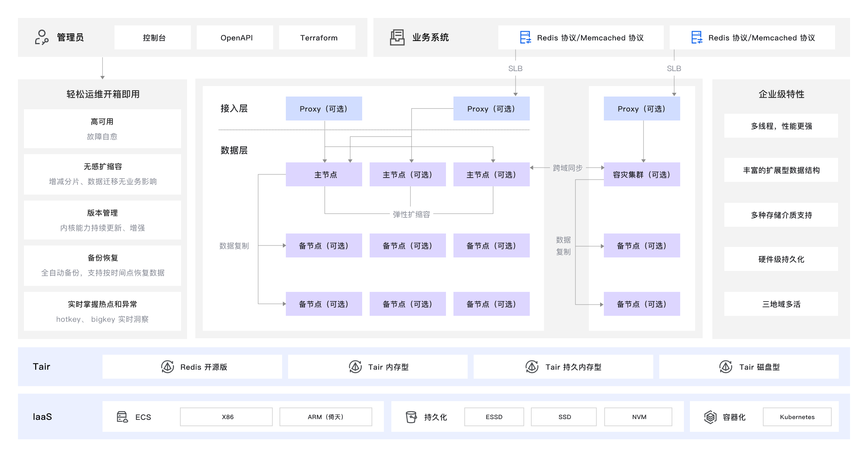Switch to the Terraform tab

click(318, 37)
